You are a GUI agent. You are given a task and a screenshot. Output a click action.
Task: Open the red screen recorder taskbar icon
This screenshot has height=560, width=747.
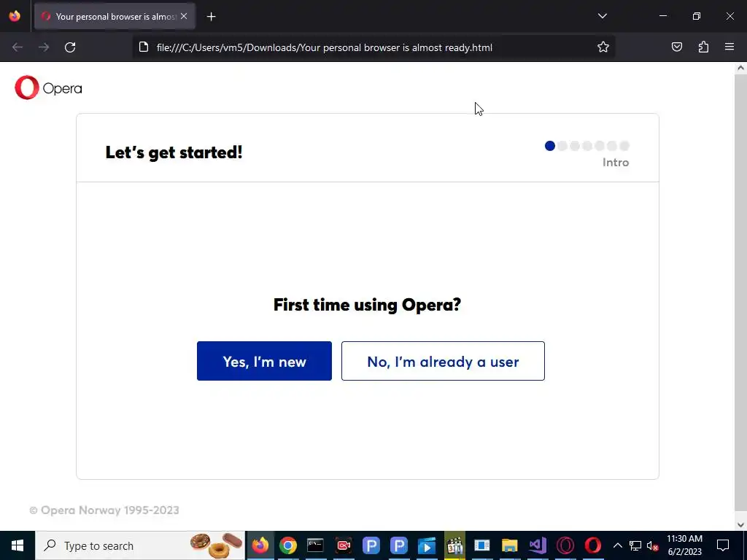(x=343, y=545)
